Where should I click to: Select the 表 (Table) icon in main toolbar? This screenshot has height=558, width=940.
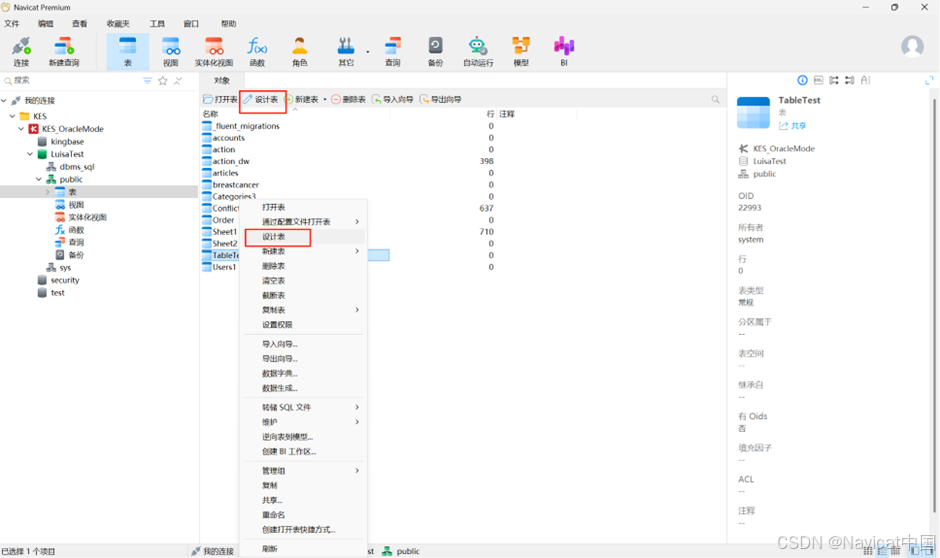click(128, 51)
